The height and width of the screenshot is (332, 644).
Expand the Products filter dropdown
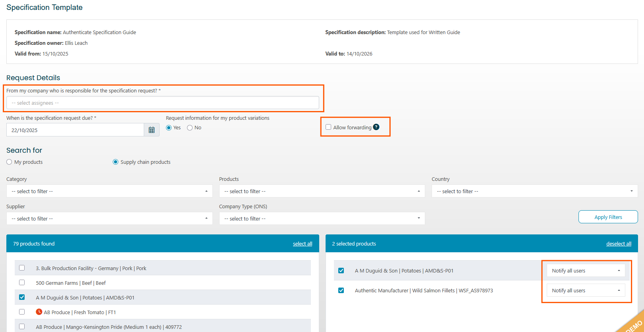322,191
